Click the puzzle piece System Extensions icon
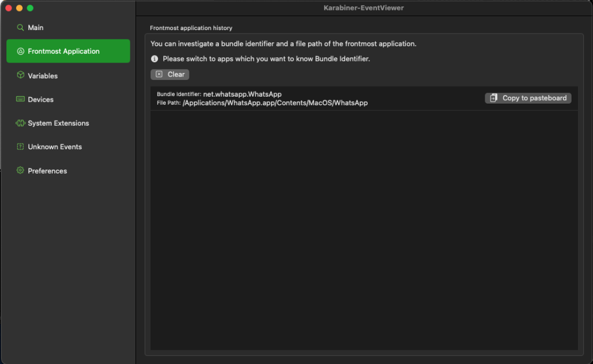This screenshot has width=593, height=364. (20, 123)
